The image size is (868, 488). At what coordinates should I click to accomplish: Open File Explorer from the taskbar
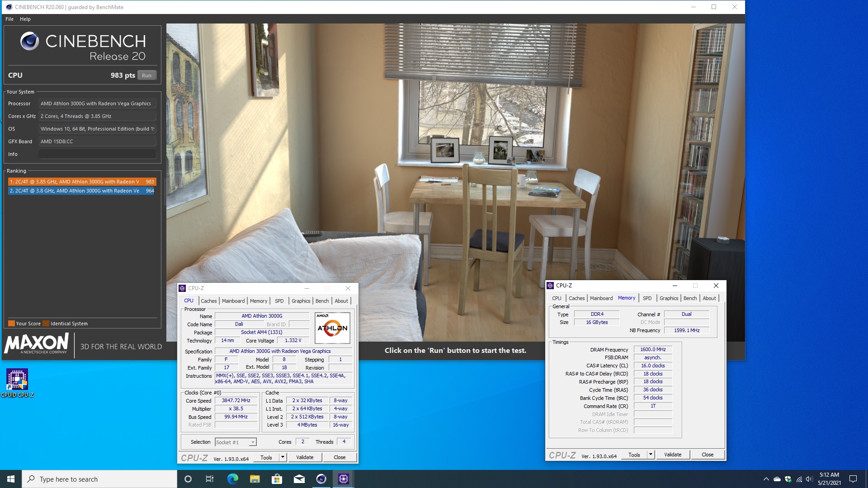pyautogui.click(x=255, y=479)
